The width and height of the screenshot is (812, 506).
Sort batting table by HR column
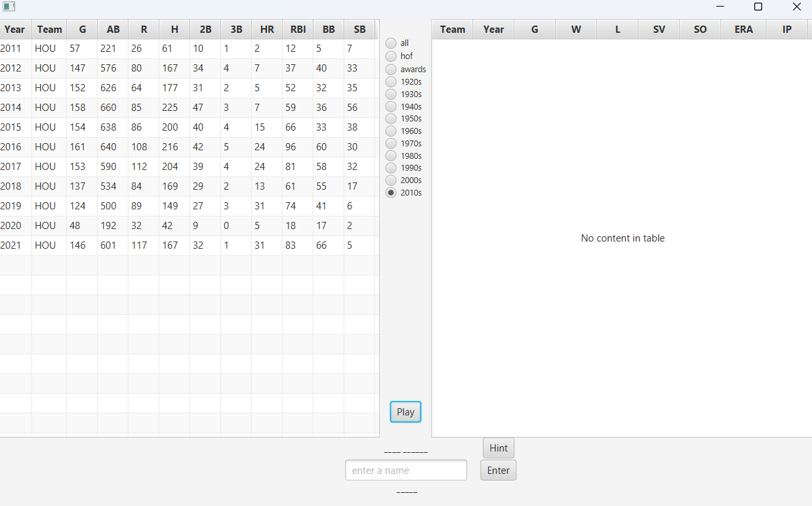267,29
